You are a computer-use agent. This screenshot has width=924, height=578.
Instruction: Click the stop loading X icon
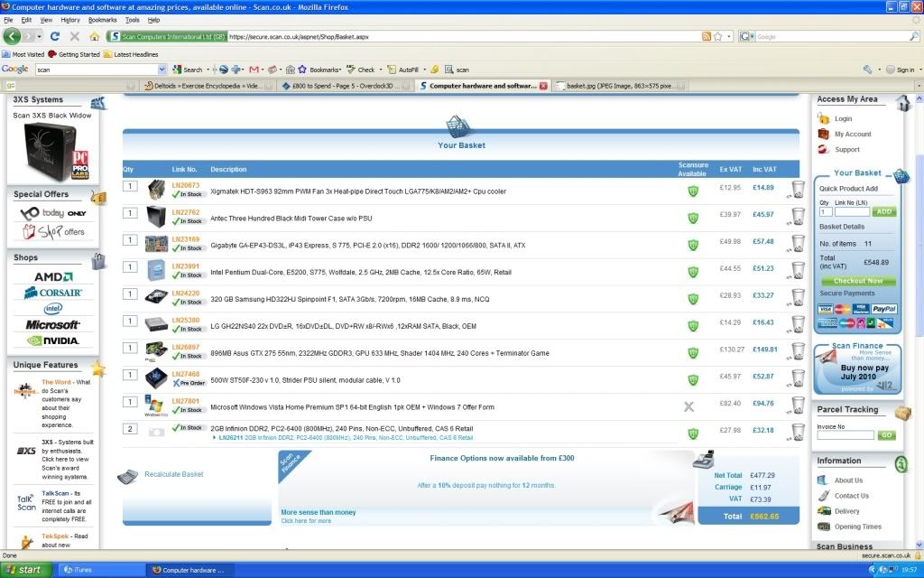tap(75, 36)
